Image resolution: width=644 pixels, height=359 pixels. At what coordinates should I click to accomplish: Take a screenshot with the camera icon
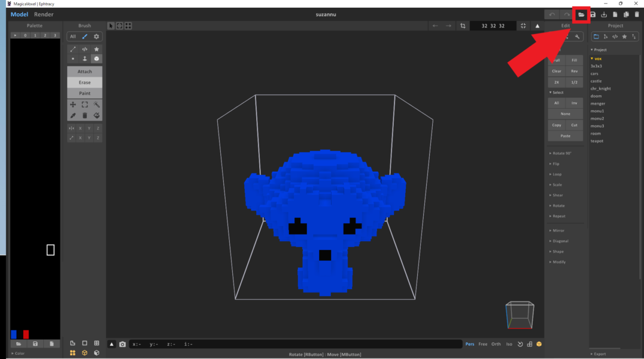pyautogui.click(x=122, y=344)
